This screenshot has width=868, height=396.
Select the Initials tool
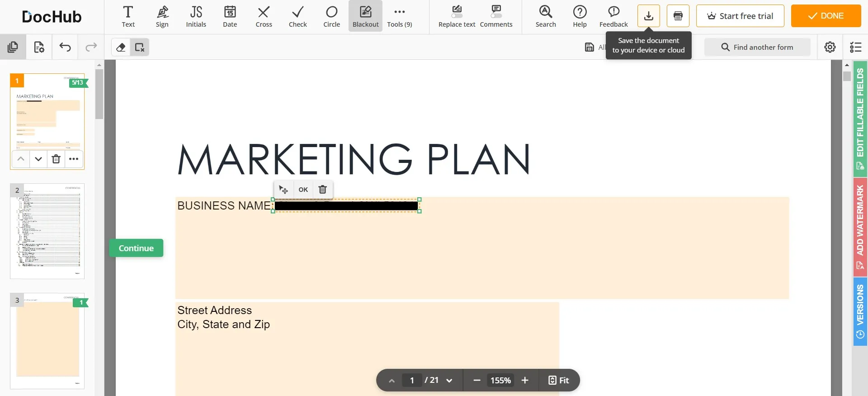coord(196,16)
